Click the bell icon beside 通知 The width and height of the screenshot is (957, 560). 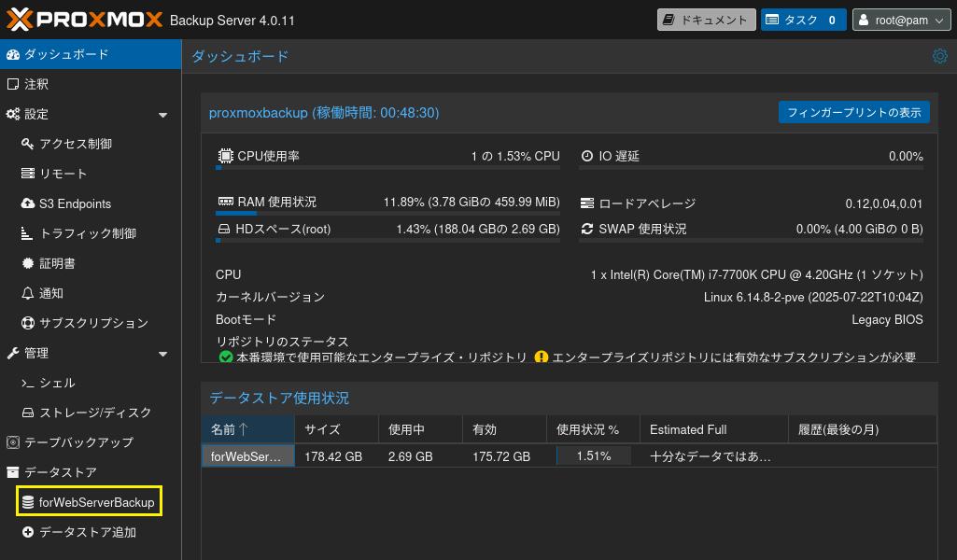(x=27, y=293)
